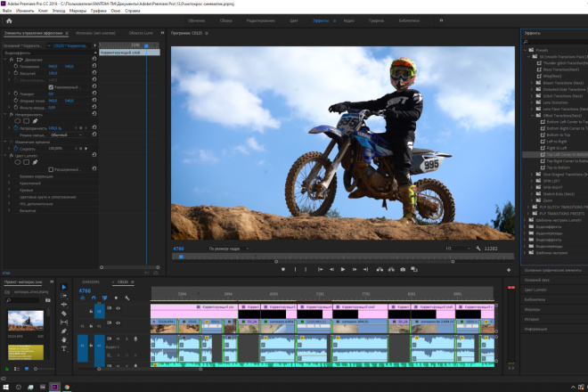The image size is (588, 392).
Task: Open Button Editor plus icon
Action: coord(509,270)
